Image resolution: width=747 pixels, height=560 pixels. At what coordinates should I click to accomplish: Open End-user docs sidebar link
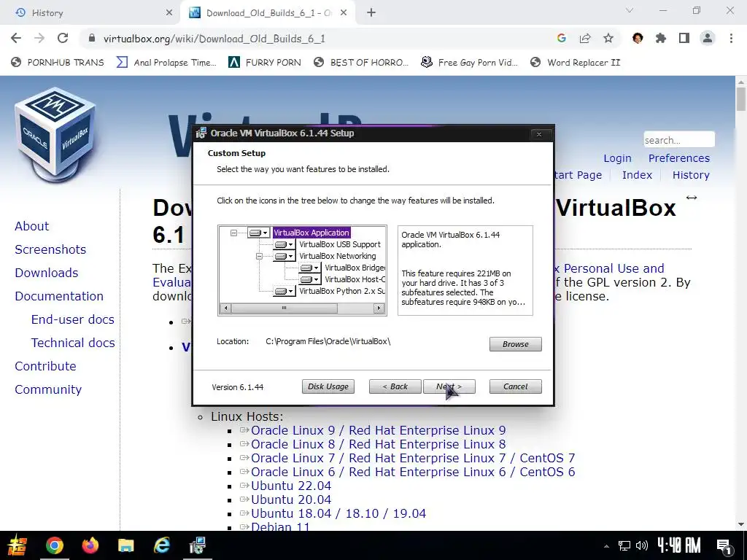[x=73, y=319]
